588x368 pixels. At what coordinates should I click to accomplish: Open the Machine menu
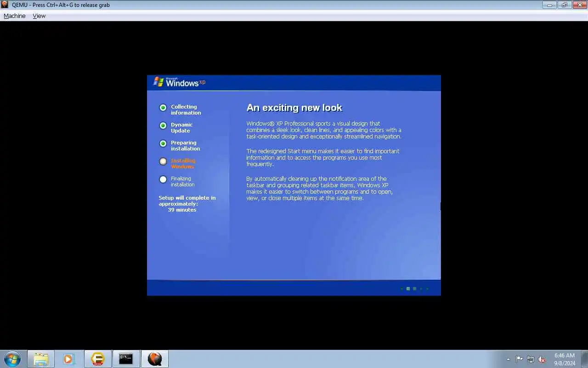[x=15, y=16]
